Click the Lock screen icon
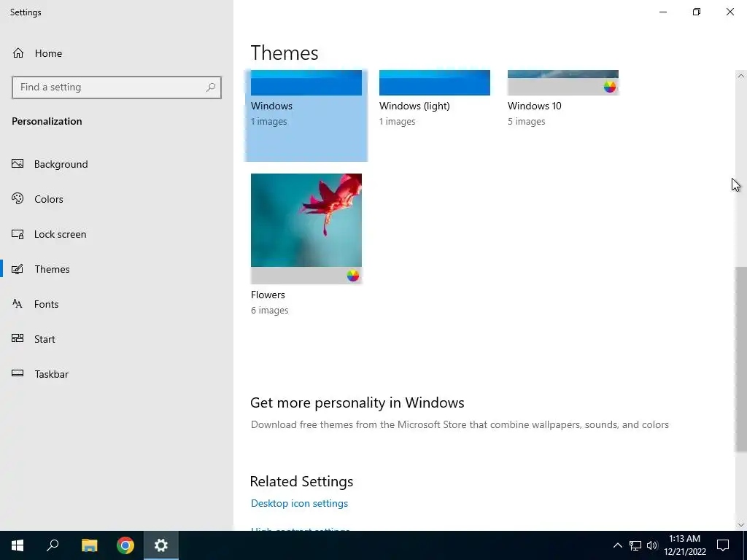Viewport: 747px width, 560px height. (18, 234)
